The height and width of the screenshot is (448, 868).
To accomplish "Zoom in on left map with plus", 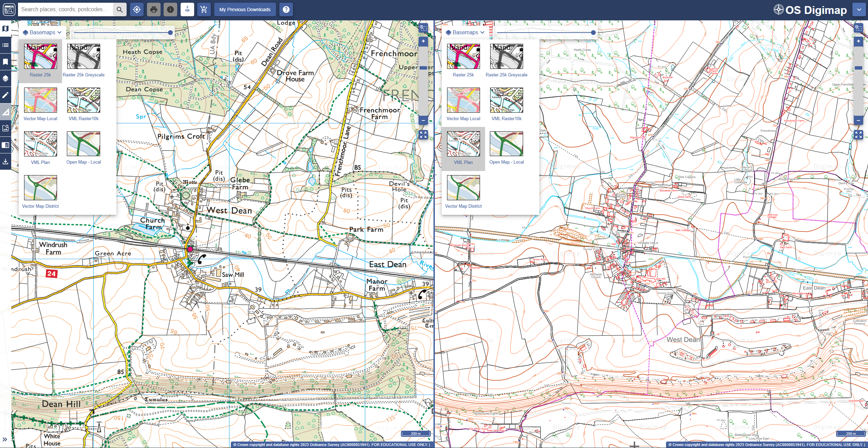I will tap(423, 41).
